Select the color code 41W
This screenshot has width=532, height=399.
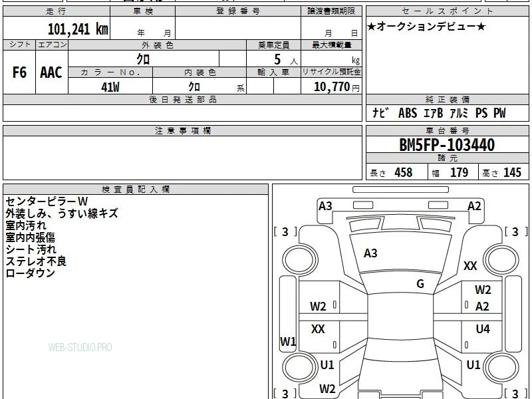pos(110,87)
